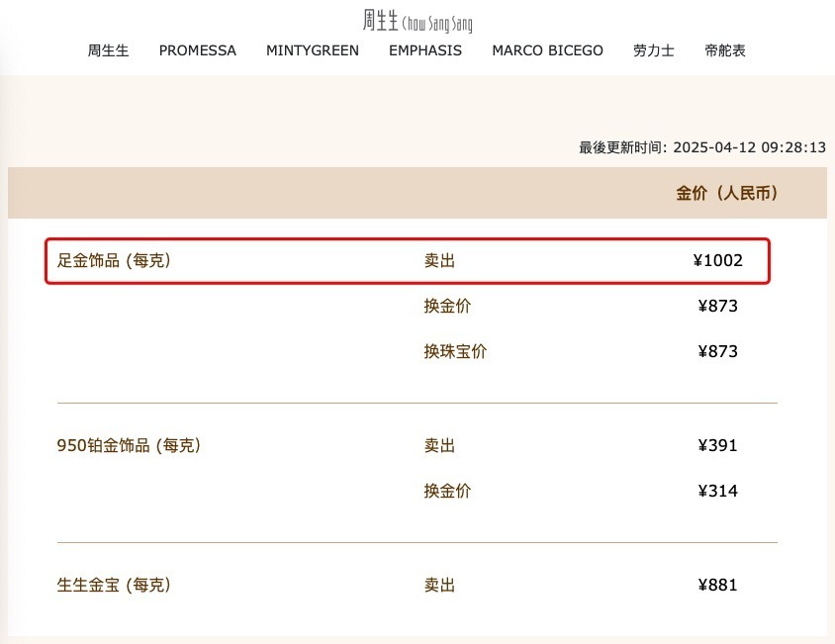Open the 周生生 navigation tab

click(x=108, y=50)
